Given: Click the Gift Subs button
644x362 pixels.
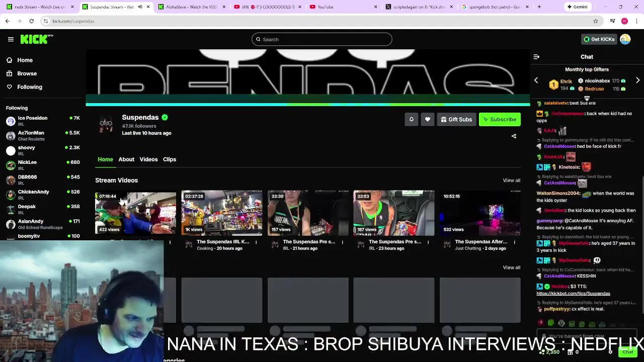Looking at the screenshot, I should tap(456, 119).
